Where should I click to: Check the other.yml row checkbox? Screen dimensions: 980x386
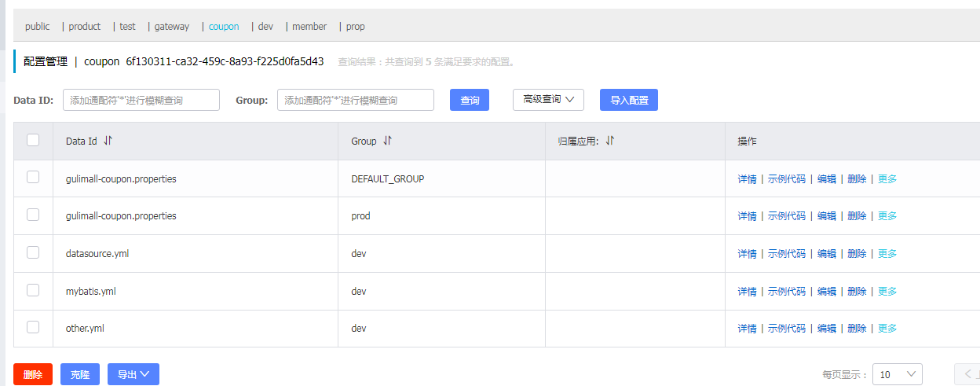click(33, 327)
